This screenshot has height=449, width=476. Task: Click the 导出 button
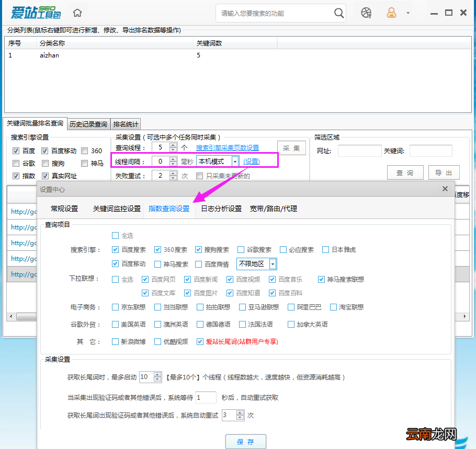coord(444,172)
